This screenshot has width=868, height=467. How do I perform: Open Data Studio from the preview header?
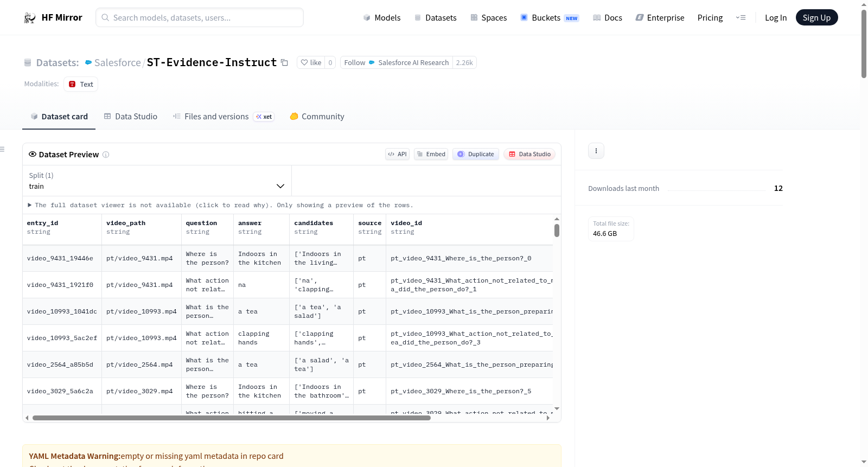(529, 154)
